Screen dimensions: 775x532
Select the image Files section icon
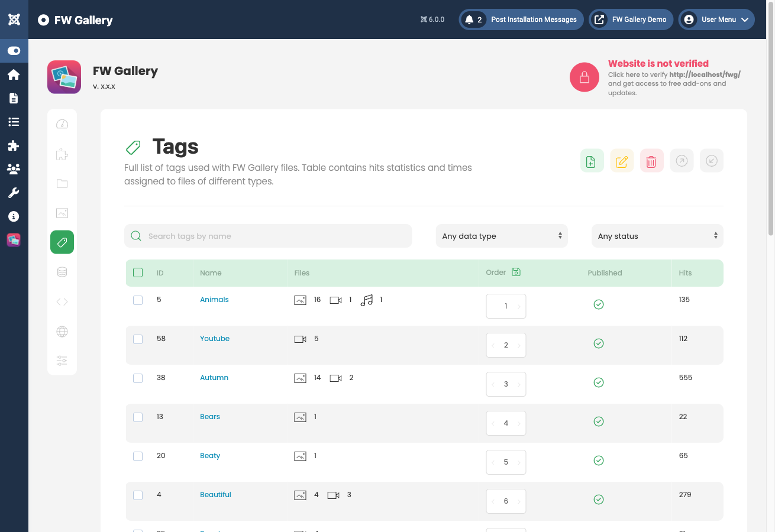pos(62,213)
